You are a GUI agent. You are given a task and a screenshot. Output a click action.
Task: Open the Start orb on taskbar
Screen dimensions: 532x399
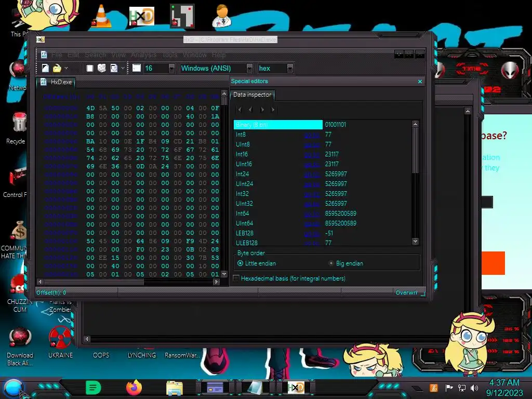point(14,388)
